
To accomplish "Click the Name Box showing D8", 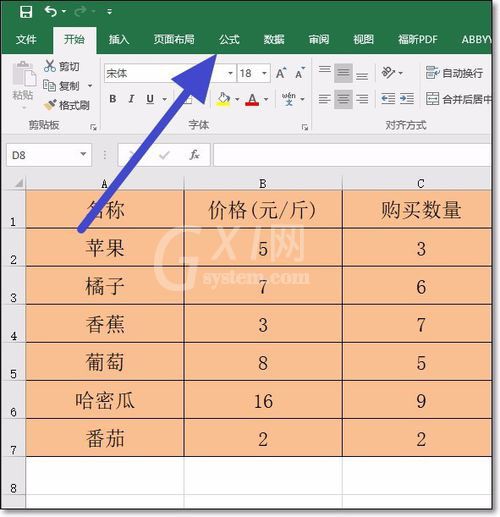I will 49,155.
